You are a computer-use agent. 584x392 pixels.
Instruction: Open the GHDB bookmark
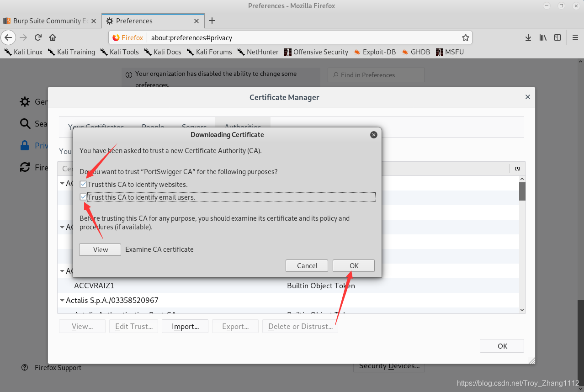(416, 52)
